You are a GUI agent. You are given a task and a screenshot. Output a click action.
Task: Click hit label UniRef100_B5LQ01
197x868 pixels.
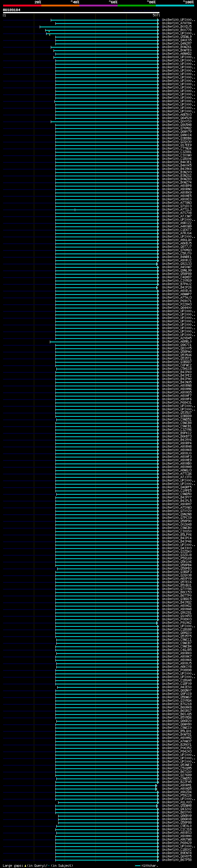click(176, 731)
